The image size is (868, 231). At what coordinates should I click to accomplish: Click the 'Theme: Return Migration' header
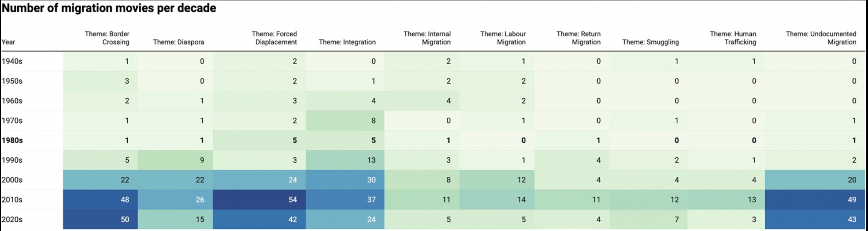point(579,38)
